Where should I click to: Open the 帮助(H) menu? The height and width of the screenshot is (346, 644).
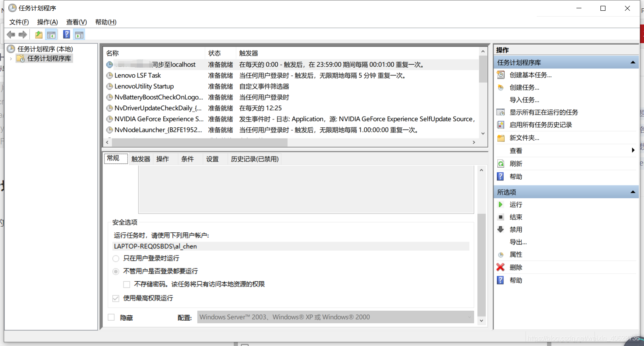click(x=106, y=22)
